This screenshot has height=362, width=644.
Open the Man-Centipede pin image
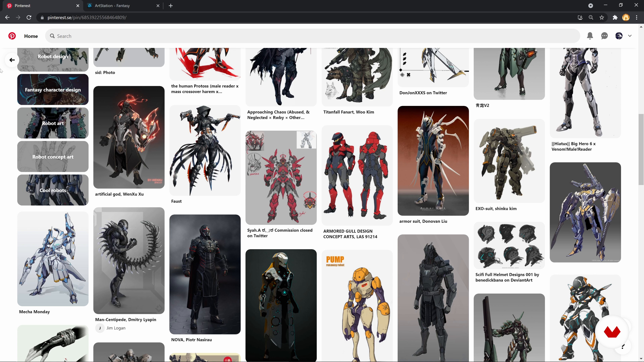pyautogui.click(x=129, y=260)
